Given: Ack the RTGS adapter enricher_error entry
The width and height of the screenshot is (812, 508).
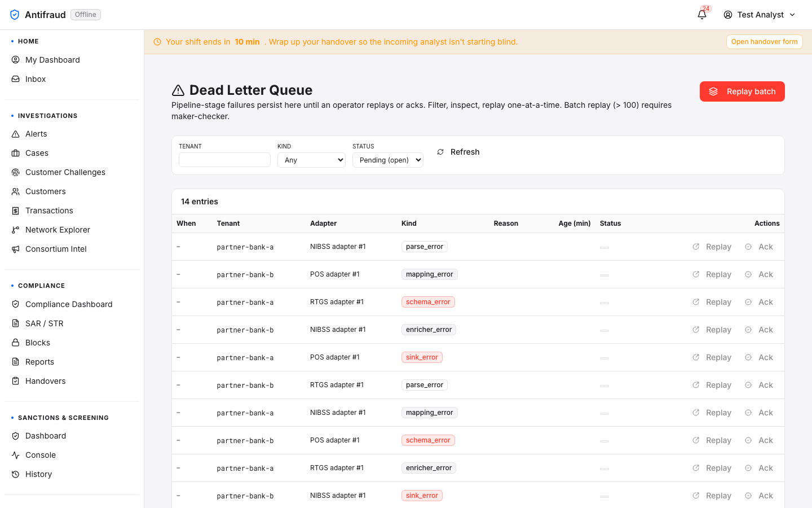Looking at the screenshot, I should 759,468.
